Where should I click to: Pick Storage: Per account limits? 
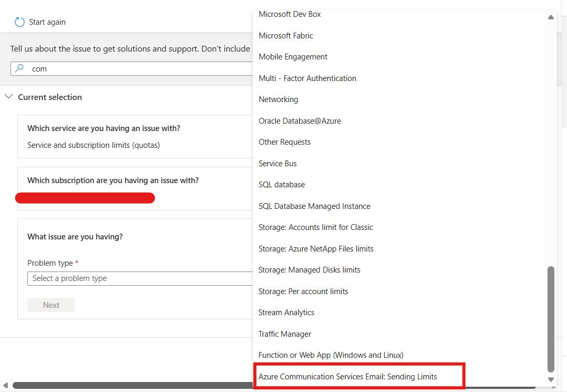pos(303,292)
